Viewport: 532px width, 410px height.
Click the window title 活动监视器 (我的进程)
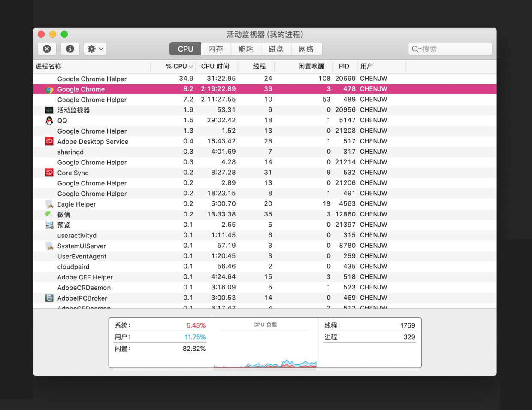(x=265, y=34)
